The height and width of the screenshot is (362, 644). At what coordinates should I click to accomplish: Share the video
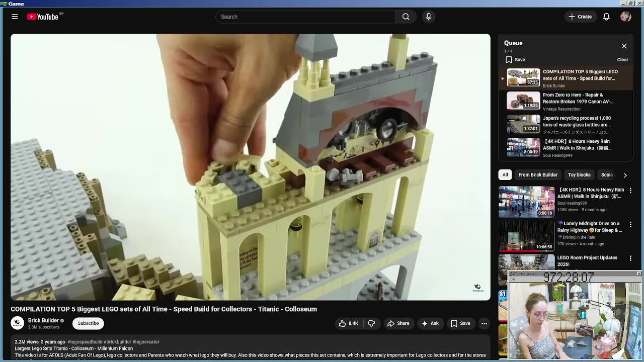(x=398, y=323)
